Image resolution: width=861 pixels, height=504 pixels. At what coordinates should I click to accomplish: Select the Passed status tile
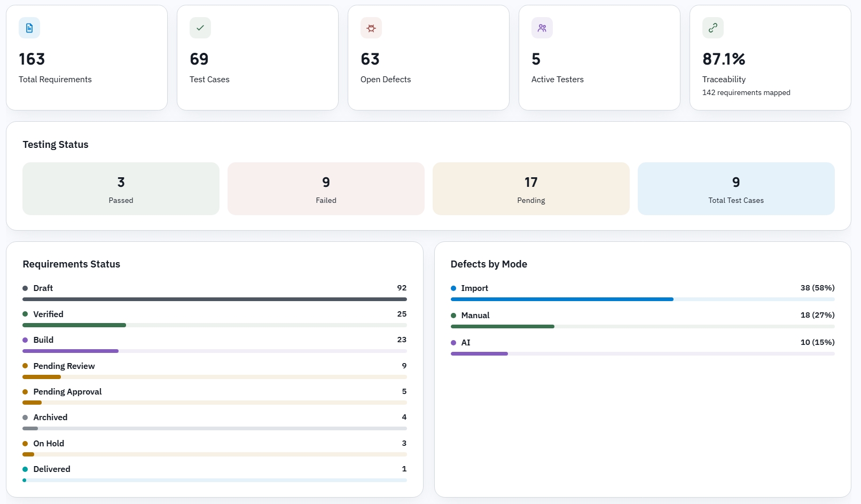121,188
